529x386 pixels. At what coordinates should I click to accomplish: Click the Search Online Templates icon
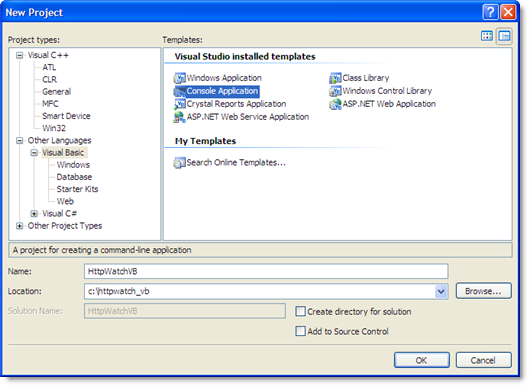pos(179,163)
